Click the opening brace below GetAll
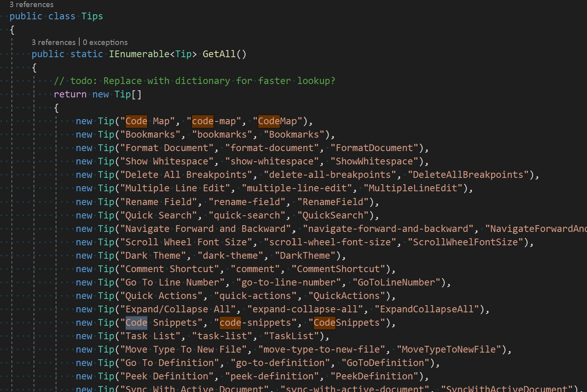Screen dimensions: 587x392 click(34, 68)
